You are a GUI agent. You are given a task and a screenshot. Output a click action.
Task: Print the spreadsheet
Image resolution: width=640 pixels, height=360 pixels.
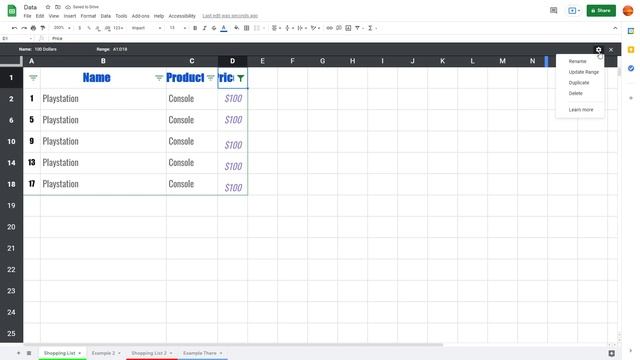click(x=33, y=28)
